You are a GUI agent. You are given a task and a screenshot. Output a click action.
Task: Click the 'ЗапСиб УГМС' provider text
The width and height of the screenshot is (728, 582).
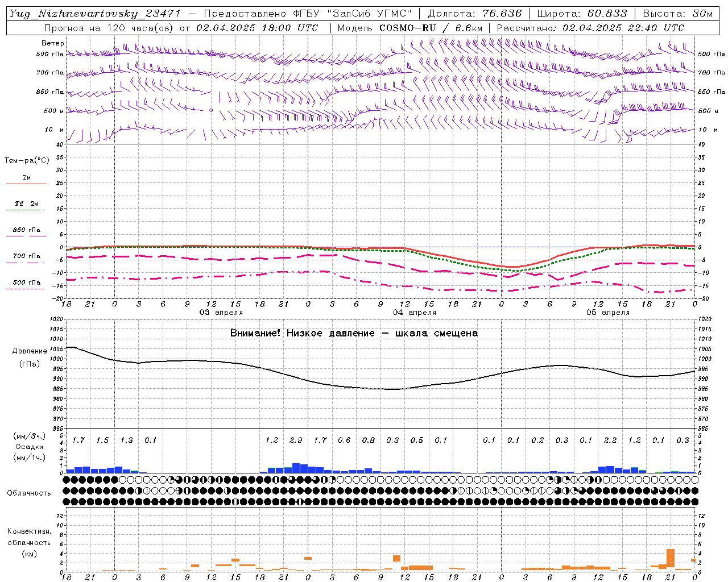[x=369, y=14]
